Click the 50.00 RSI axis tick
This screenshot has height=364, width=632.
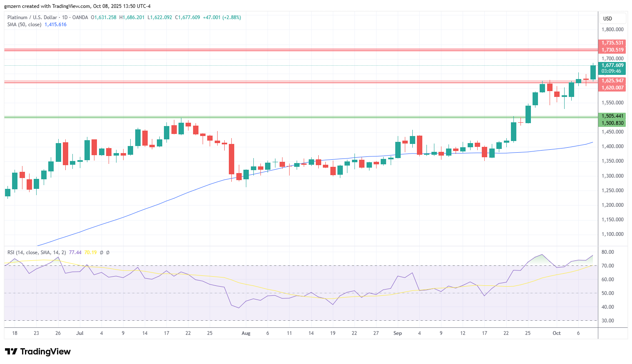(608, 293)
